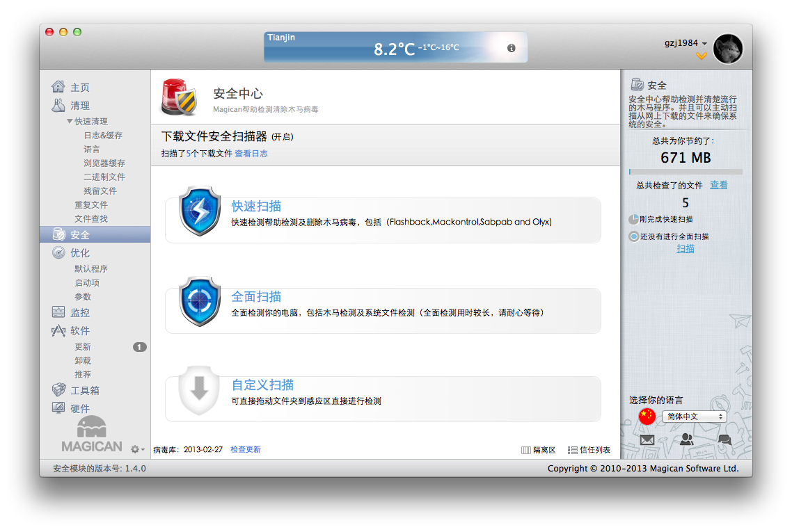Click the app icon beside 软件
This screenshot has height=532, width=792.
58,330
